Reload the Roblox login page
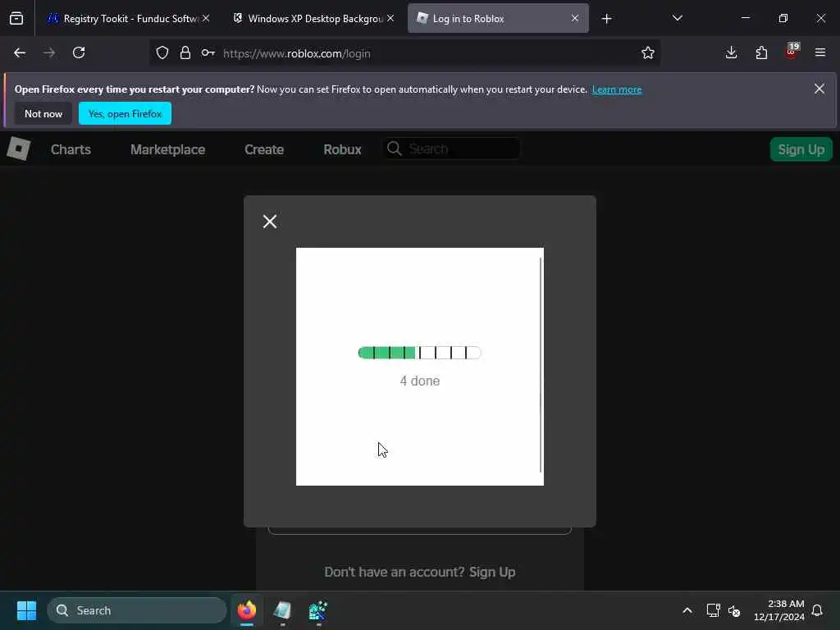Screen dimensions: 840x630 click(x=79, y=53)
